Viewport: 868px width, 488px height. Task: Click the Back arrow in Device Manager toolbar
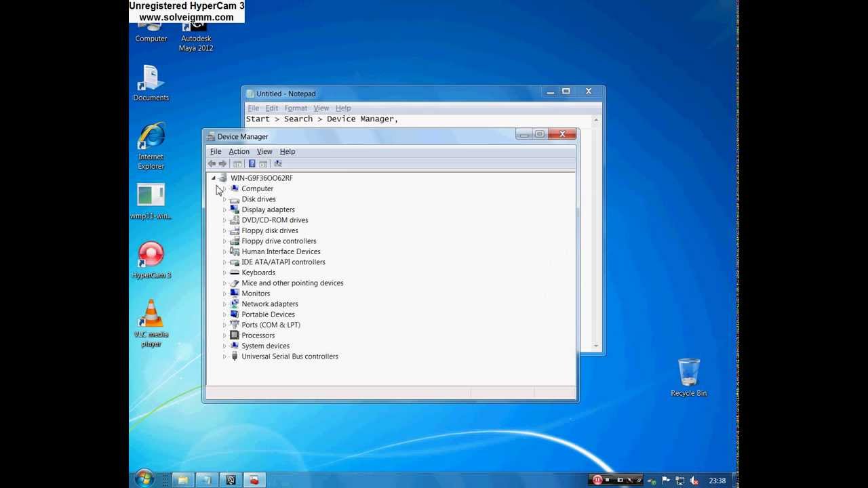pos(212,163)
